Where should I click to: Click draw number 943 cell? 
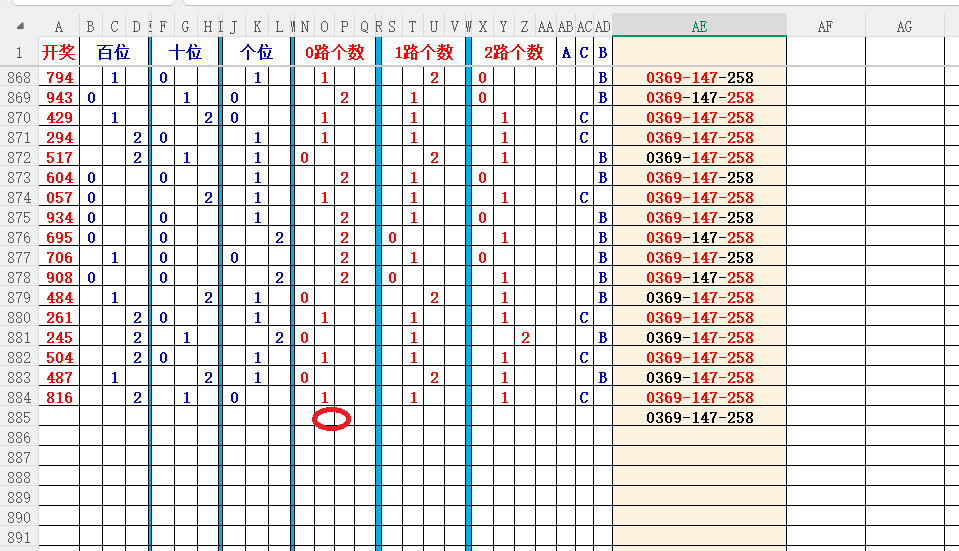[x=59, y=98]
